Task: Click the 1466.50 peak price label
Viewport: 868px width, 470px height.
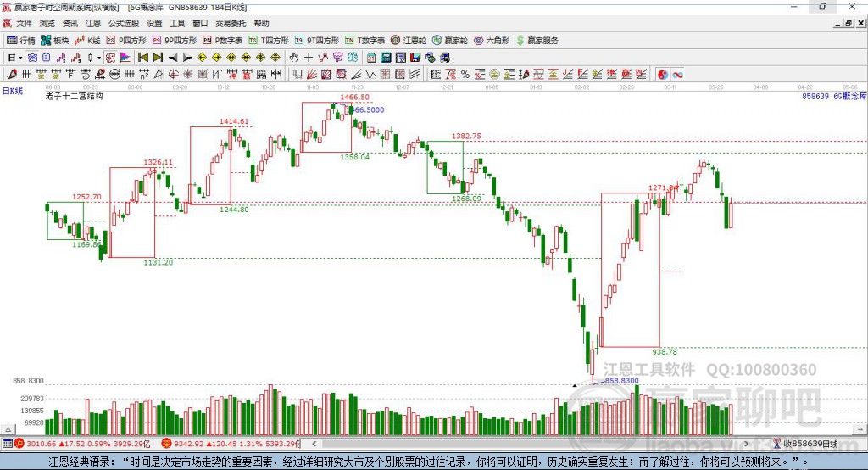Action: pos(354,97)
